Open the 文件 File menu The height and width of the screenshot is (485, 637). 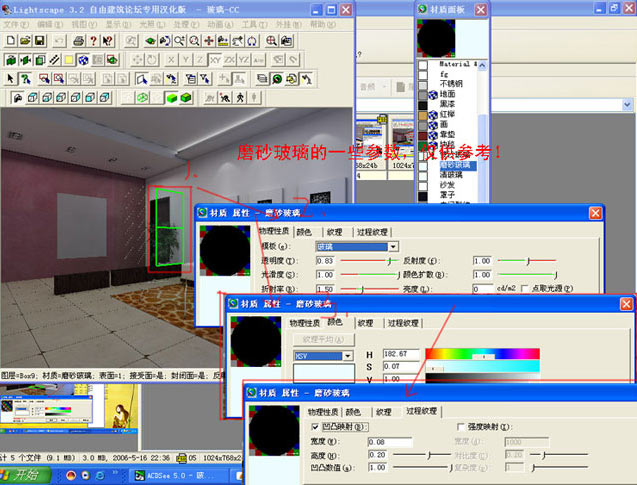pos(16,24)
